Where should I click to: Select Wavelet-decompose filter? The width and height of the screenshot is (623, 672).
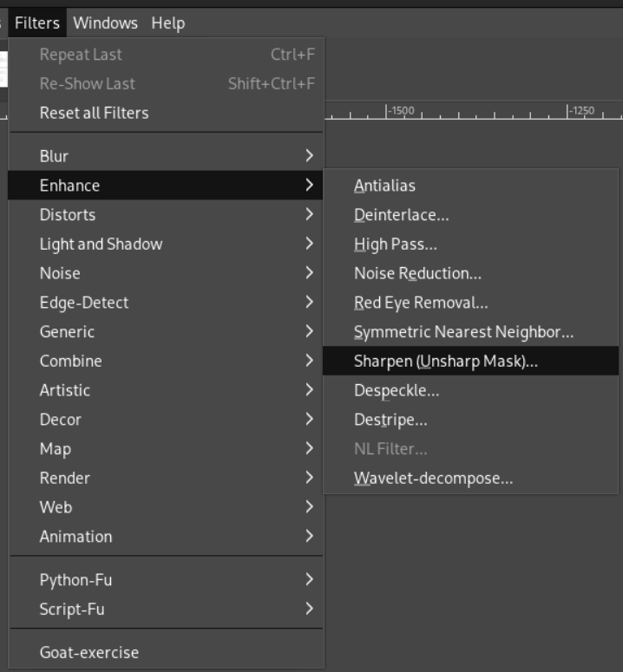[x=433, y=479]
